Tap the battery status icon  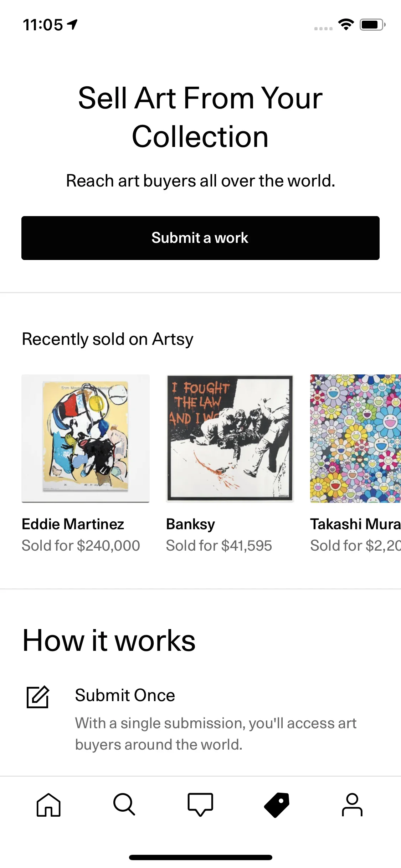coord(372,25)
